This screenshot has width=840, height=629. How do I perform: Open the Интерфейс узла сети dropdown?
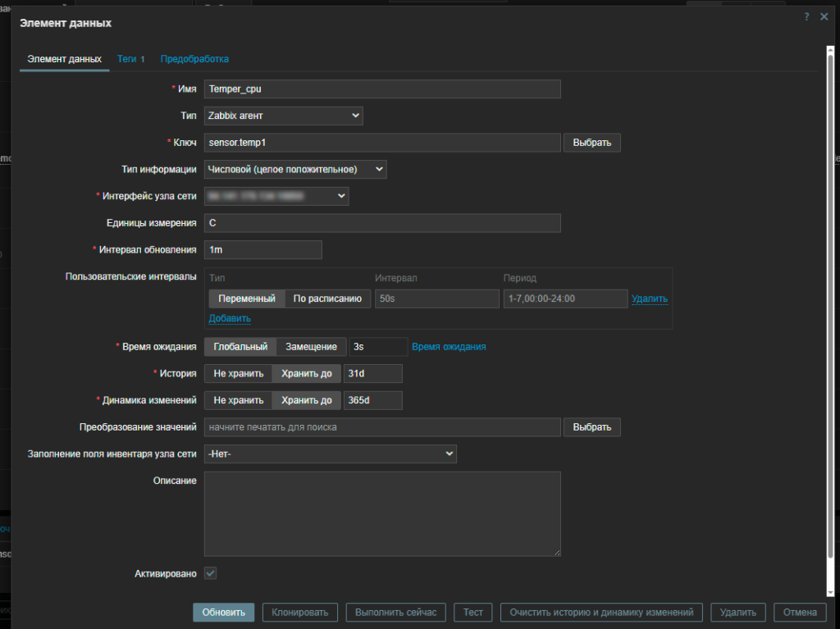[276, 196]
